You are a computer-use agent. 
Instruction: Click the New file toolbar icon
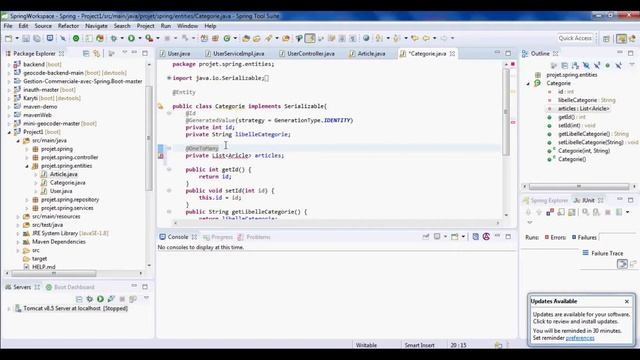[8, 38]
